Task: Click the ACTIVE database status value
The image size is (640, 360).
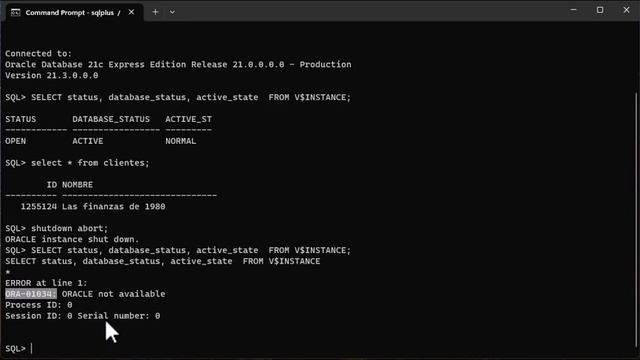Action: click(x=88, y=141)
